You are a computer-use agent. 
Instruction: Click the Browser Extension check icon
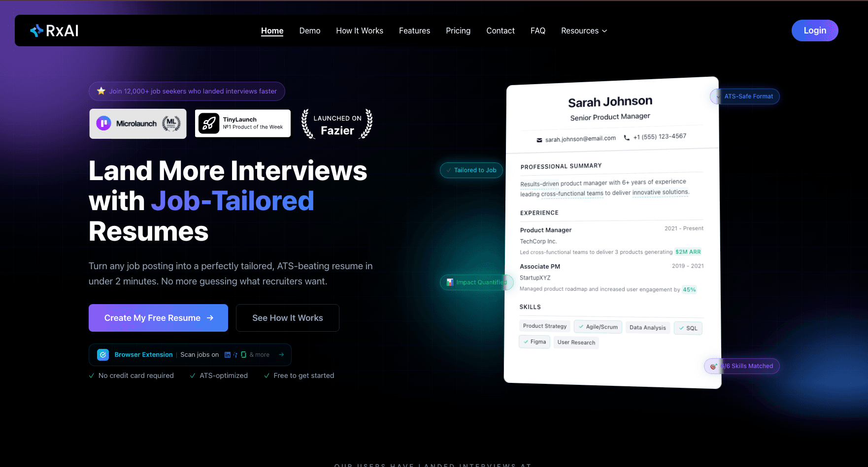[x=103, y=355]
